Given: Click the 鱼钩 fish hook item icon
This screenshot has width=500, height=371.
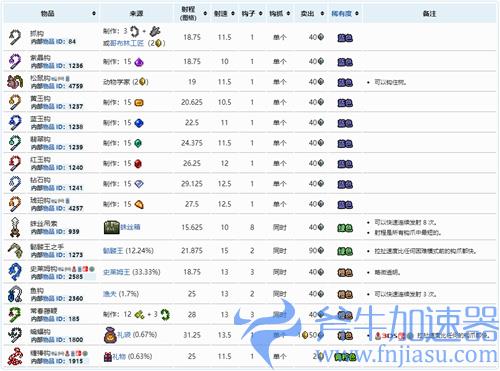Looking at the screenshot, I should coord(15,294).
